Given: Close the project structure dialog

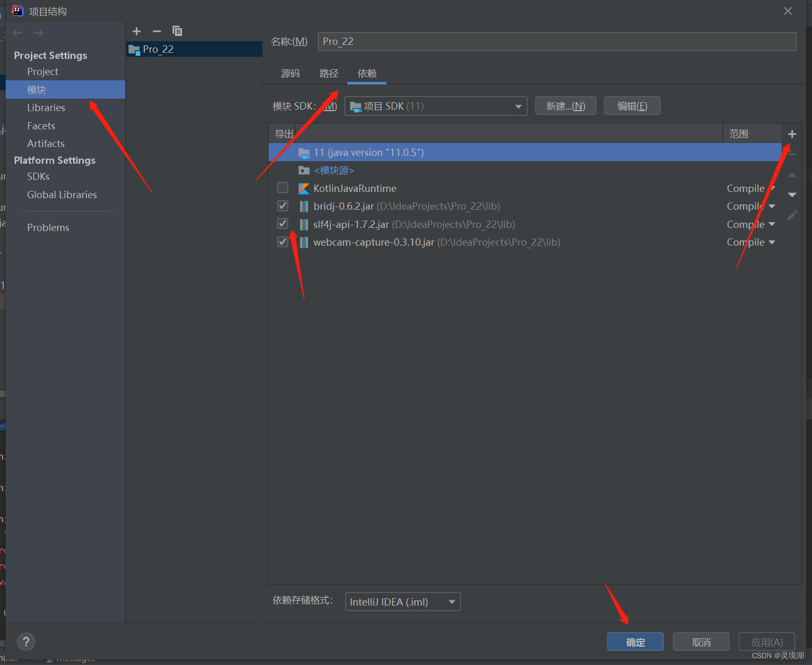Looking at the screenshot, I should click(x=788, y=11).
